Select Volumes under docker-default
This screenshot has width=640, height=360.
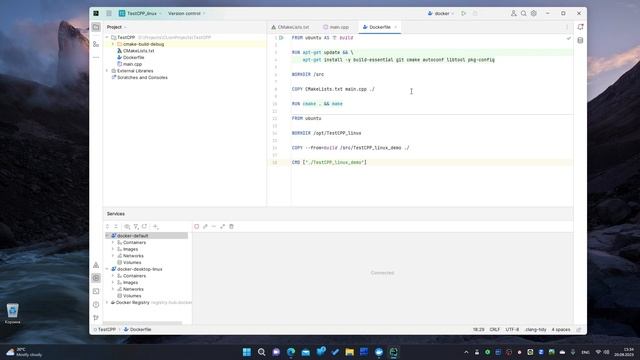pyautogui.click(x=129, y=262)
